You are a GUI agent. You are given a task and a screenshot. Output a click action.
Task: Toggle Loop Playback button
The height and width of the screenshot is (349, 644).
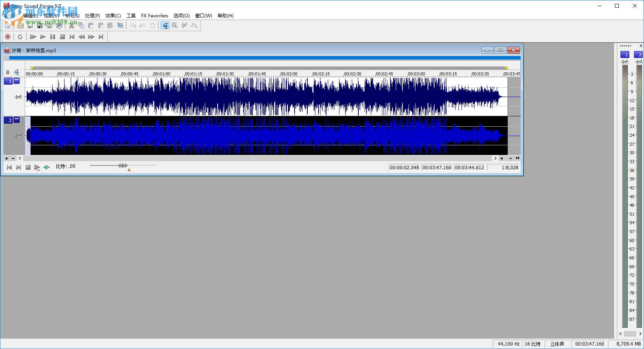coord(20,37)
